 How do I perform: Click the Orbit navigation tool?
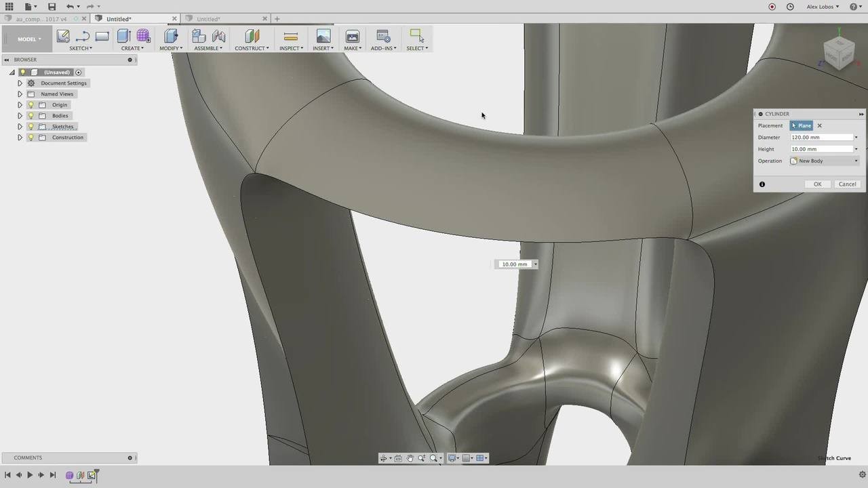coord(383,458)
